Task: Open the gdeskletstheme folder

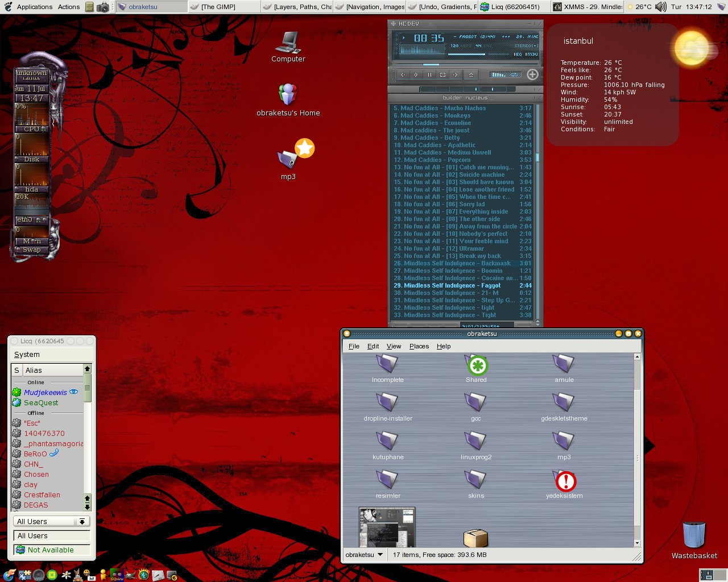Action: tap(564, 407)
